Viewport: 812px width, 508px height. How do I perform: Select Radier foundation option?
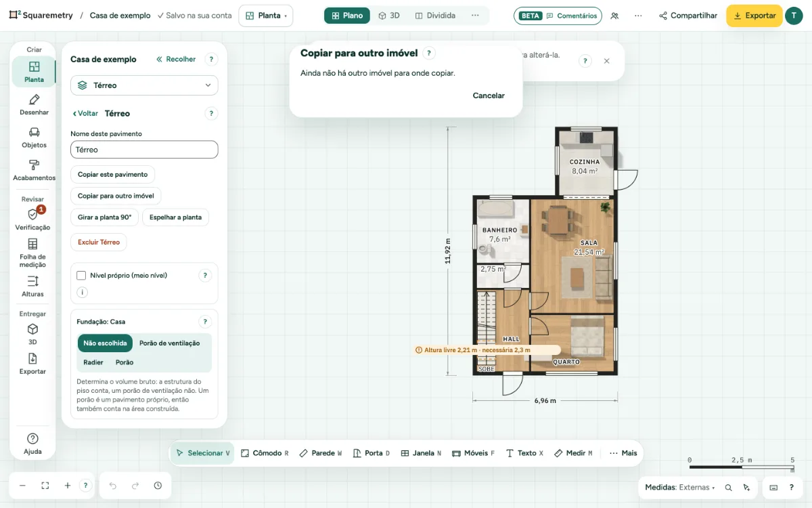pyautogui.click(x=93, y=362)
